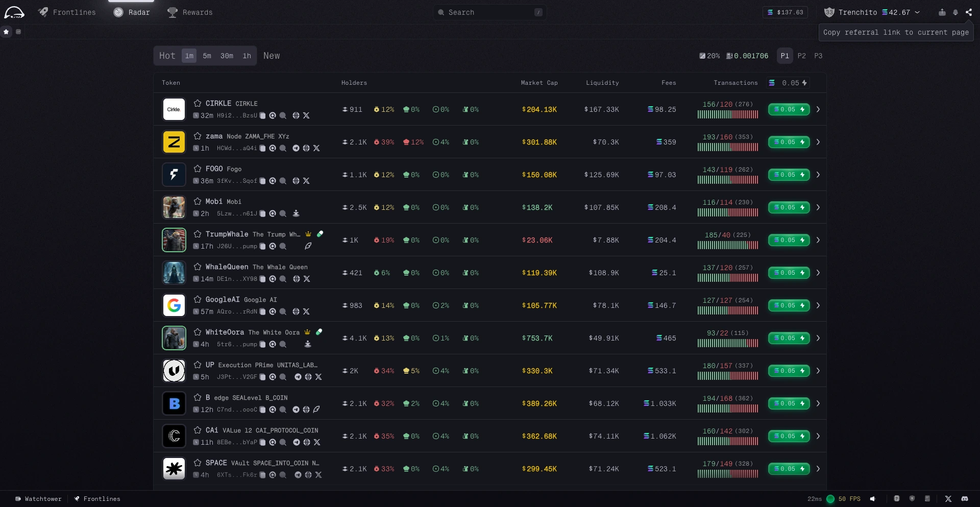Click the share referral link icon
This screenshot has height=507, width=980.
[x=969, y=12]
